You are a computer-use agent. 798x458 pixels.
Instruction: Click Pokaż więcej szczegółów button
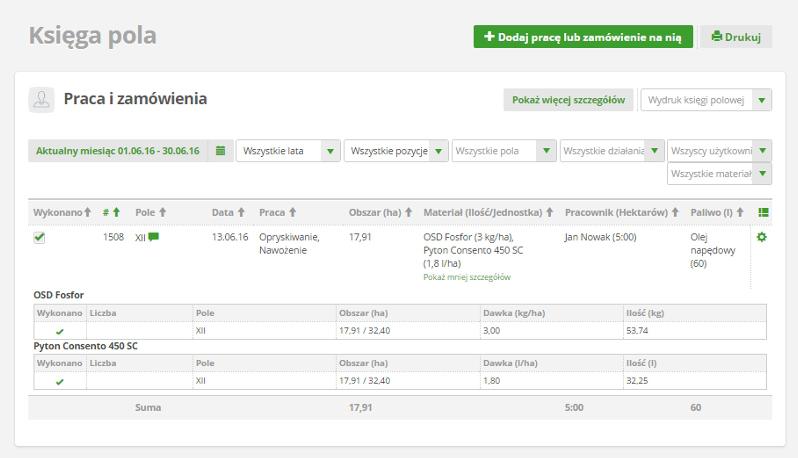point(568,100)
